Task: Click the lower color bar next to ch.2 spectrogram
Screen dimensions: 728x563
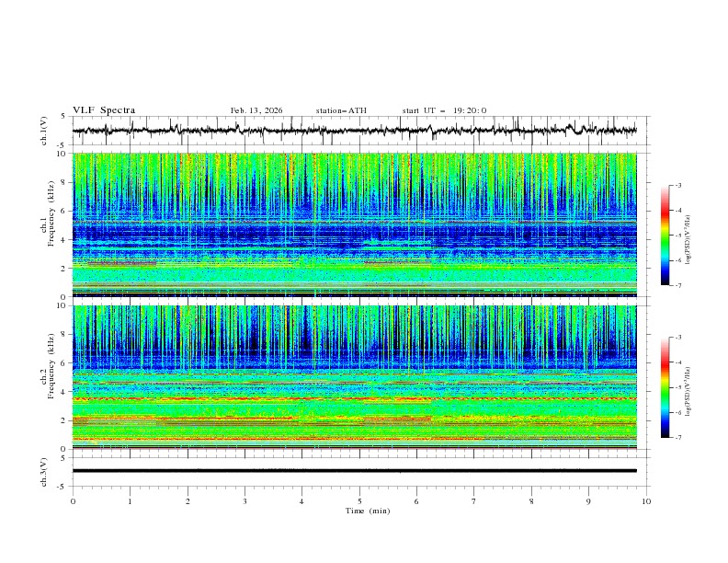Action: [x=665, y=387]
